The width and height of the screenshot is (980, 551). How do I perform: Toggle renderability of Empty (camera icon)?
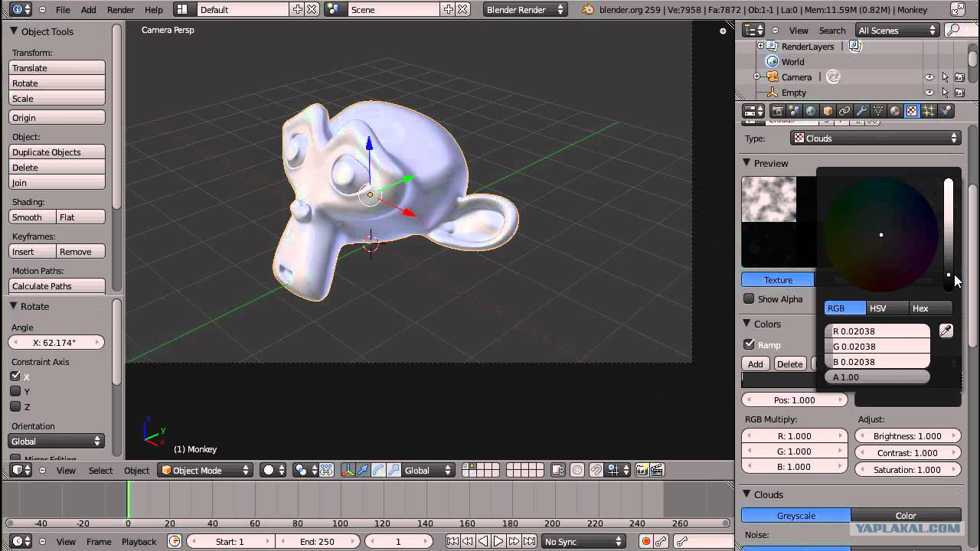tap(959, 93)
